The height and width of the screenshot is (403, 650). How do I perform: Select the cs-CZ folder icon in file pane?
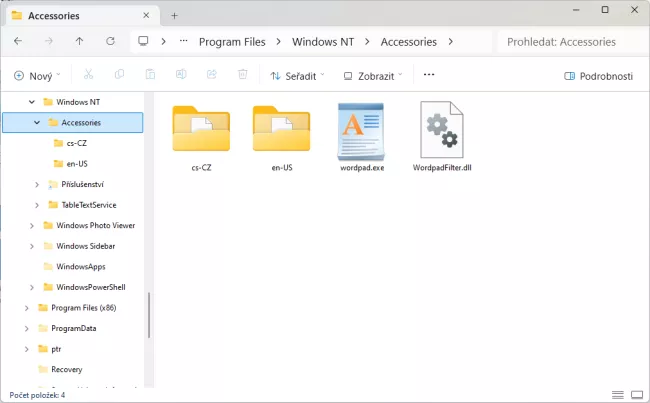[x=201, y=129]
